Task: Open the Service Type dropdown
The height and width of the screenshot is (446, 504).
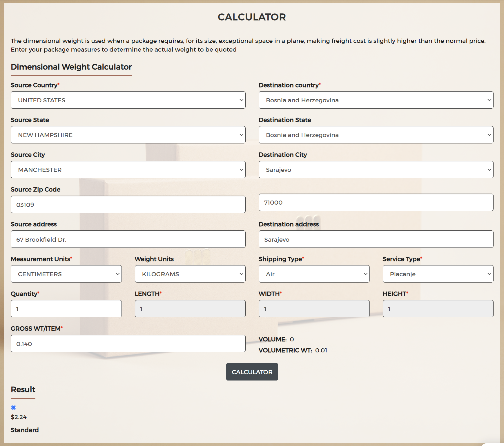Action: click(438, 274)
